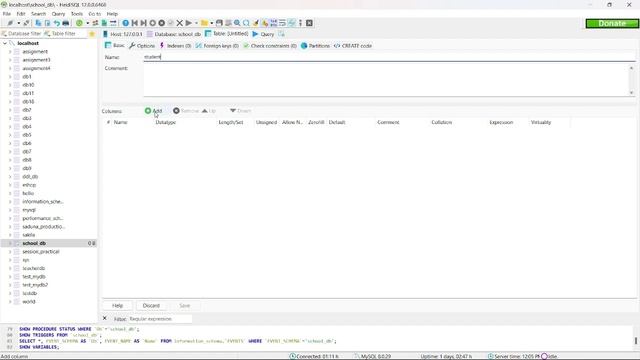The width and height of the screenshot is (640, 360).
Task: Click the Help button below the columns grid
Action: pos(118,305)
